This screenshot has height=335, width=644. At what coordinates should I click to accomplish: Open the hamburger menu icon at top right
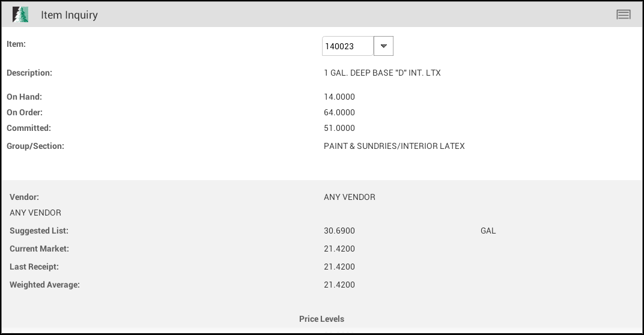pyautogui.click(x=624, y=15)
